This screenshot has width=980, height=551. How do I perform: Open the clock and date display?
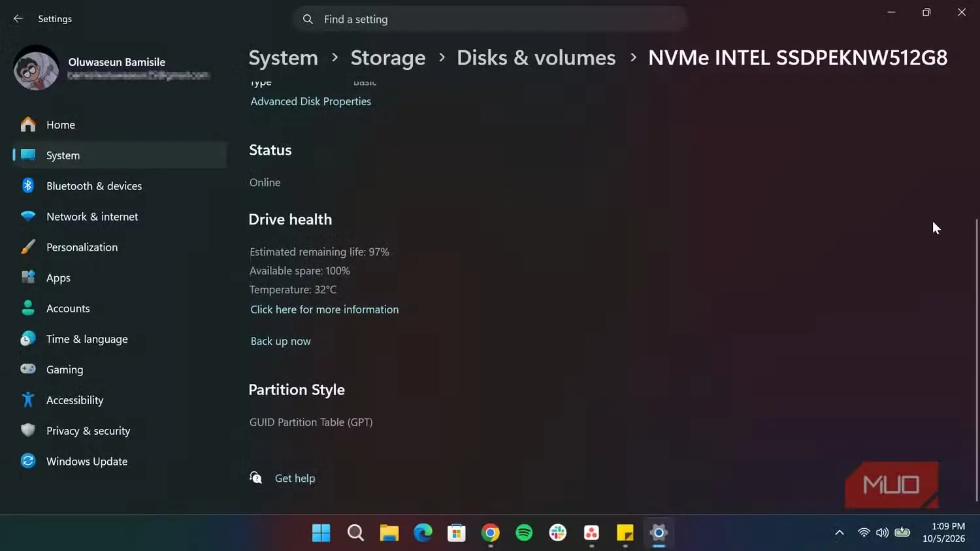click(944, 533)
